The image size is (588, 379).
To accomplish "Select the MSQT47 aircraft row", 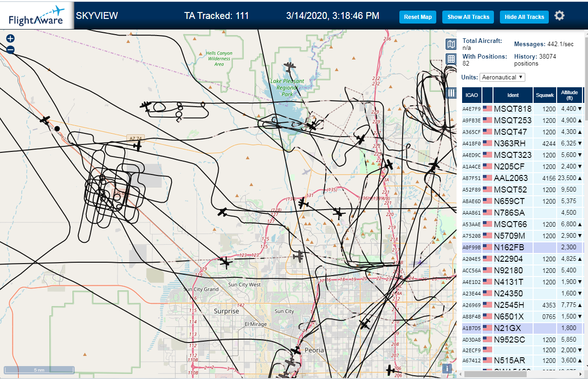I will [523, 132].
